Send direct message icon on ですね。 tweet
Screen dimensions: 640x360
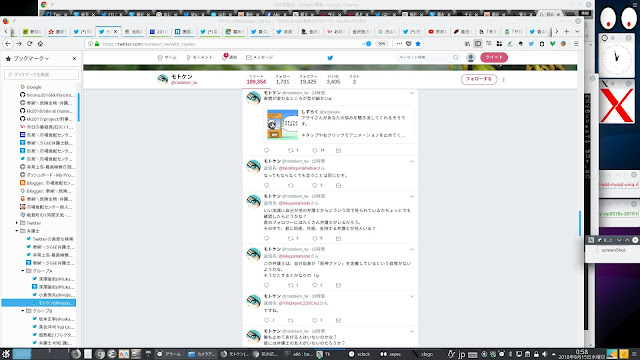(338, 321)
